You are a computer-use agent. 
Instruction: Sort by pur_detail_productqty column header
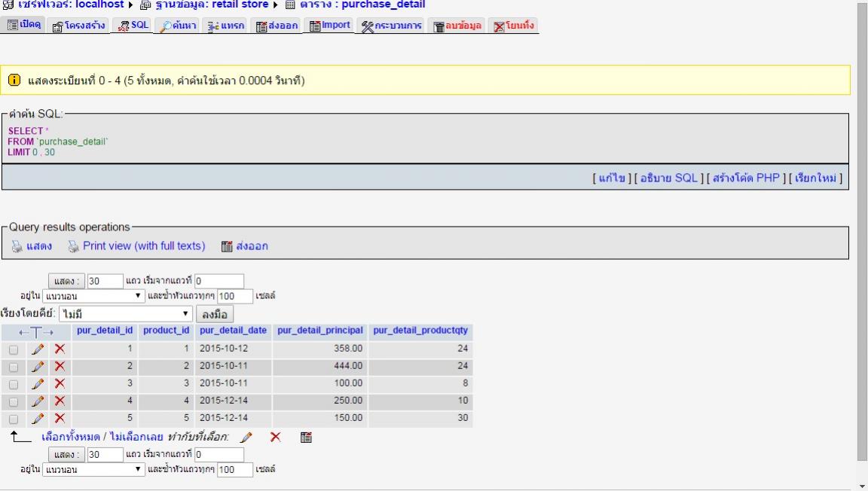point(420,331)
